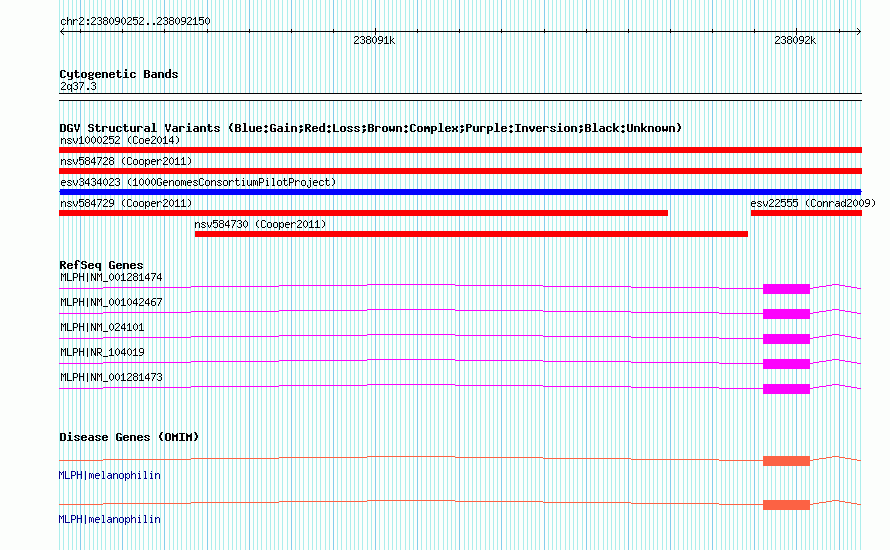The height and width of the screenshot is (550, 890).
Task: Click the 238092k ruler tick label
Action: click(795, 40)
